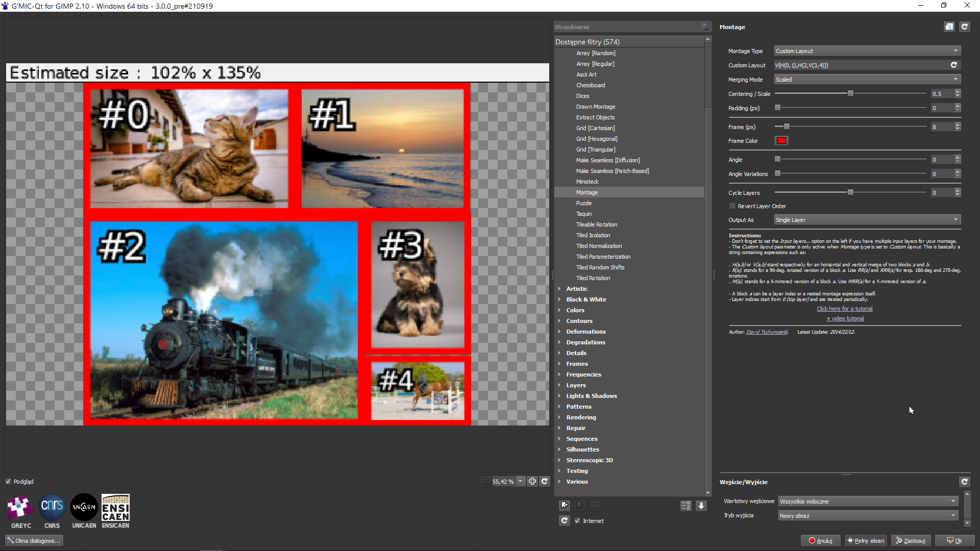Select the Tiled Rotation filter
The width and height of the screenshot is (980, 551).
coord(593,278)
